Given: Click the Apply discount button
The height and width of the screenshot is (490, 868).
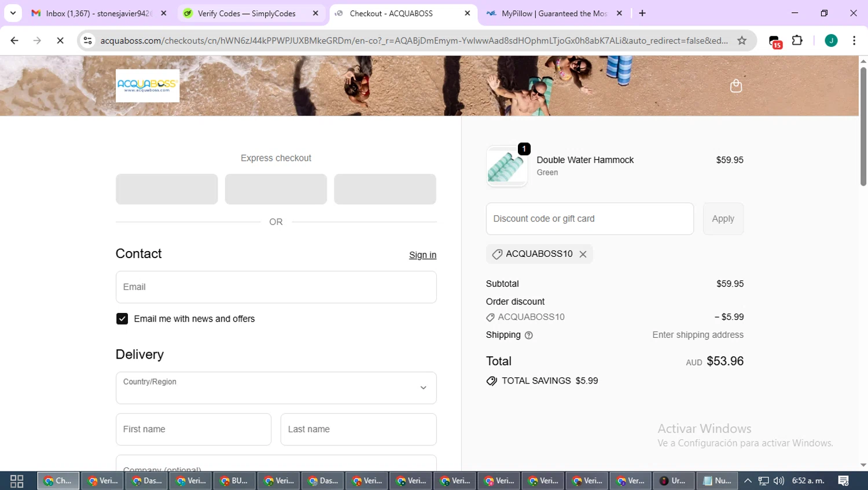Looking at the screenshot, I should [x=723, y=219].
